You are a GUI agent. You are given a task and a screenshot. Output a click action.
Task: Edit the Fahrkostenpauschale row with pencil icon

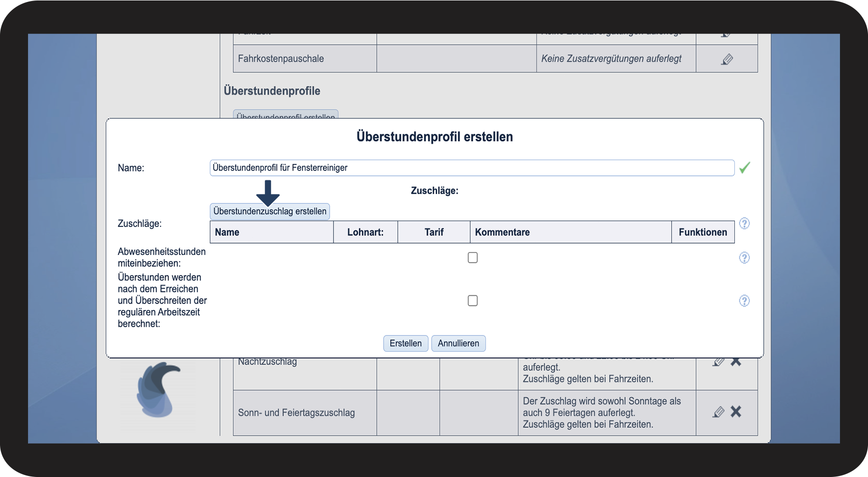point(727,59)
